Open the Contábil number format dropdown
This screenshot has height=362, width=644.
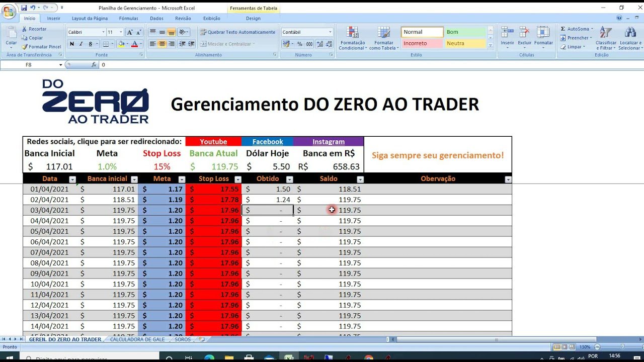(330, 32)
